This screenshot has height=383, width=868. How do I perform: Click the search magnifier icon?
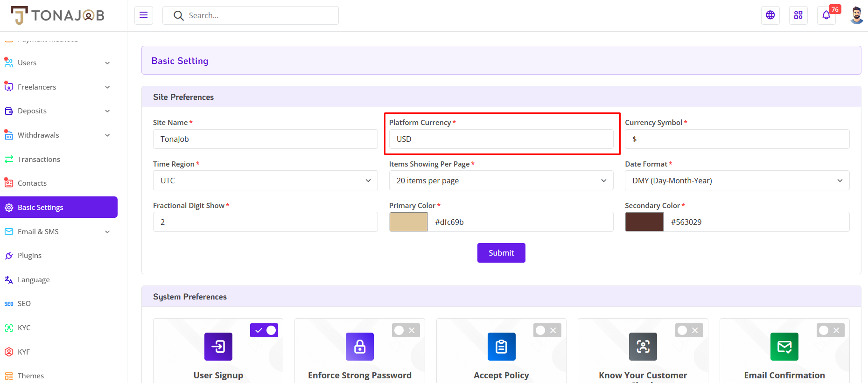point(178,15)
